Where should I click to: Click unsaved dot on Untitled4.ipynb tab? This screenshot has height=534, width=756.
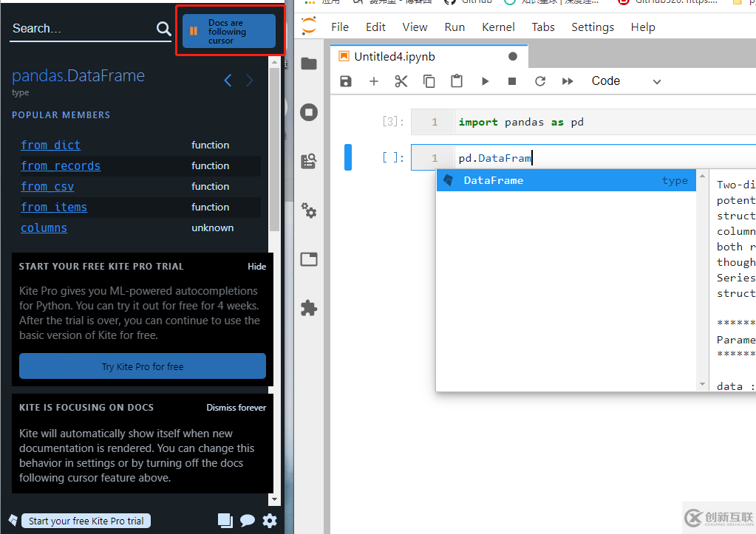(x=513, y=57)
